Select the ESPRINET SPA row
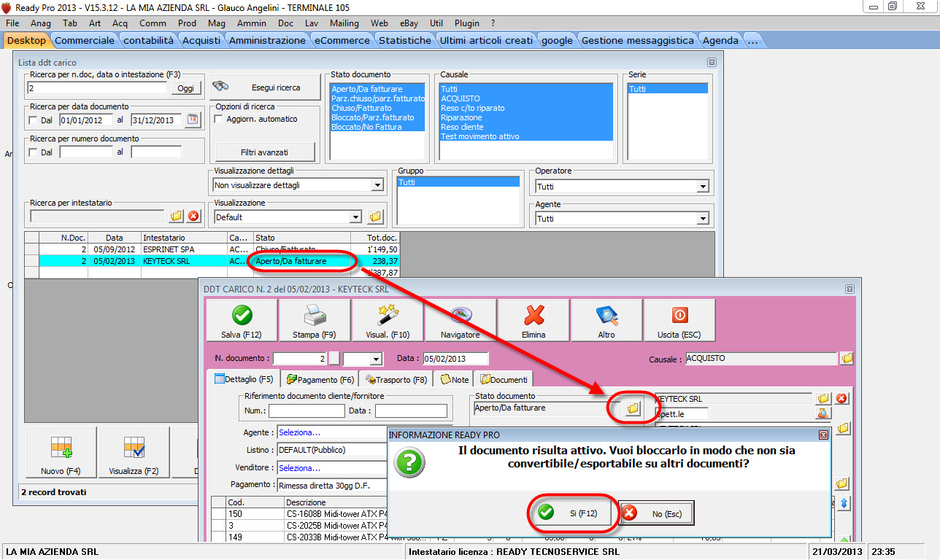This screenshot has height=560, width=940. (x=212, y=249)
